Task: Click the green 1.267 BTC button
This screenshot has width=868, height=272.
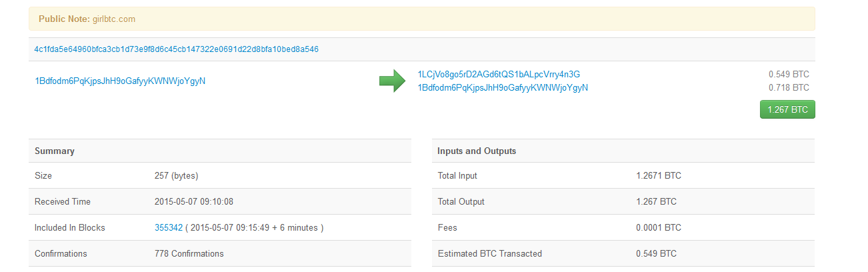Action: (787, 110)
